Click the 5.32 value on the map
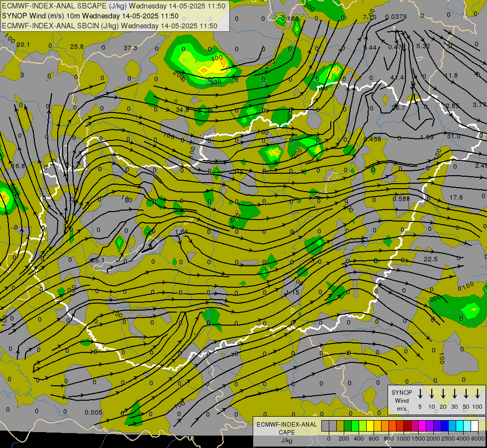 tap(423, 46)
